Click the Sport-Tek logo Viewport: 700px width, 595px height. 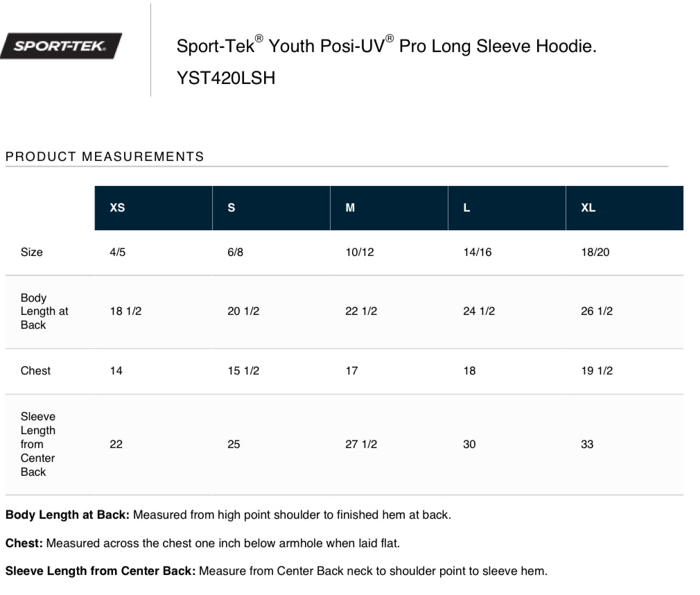tap(61, 46)
